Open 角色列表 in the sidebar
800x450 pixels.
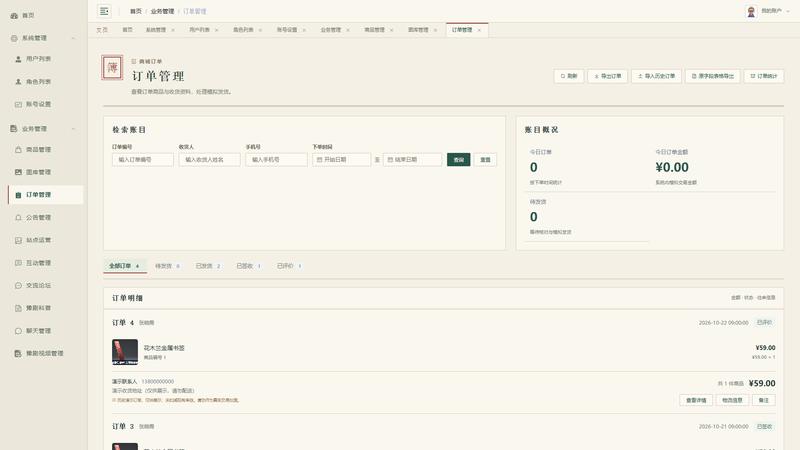38,82
